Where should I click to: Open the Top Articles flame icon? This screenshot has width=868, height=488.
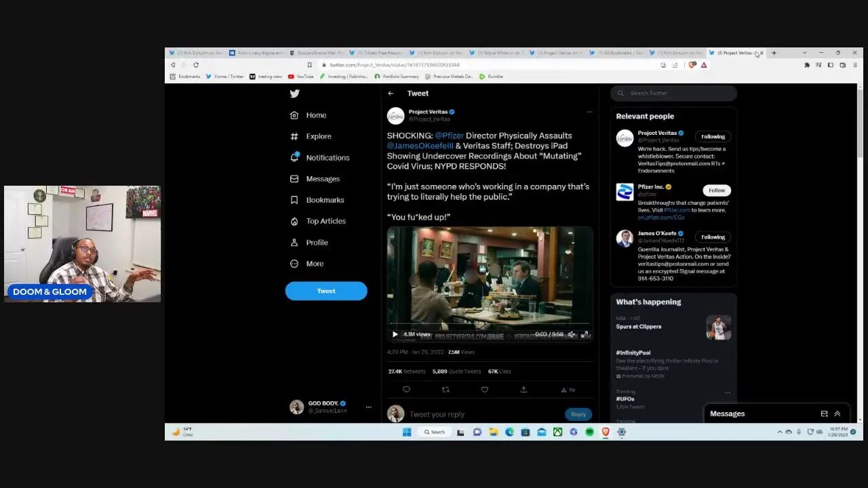(x=294, y=221)
